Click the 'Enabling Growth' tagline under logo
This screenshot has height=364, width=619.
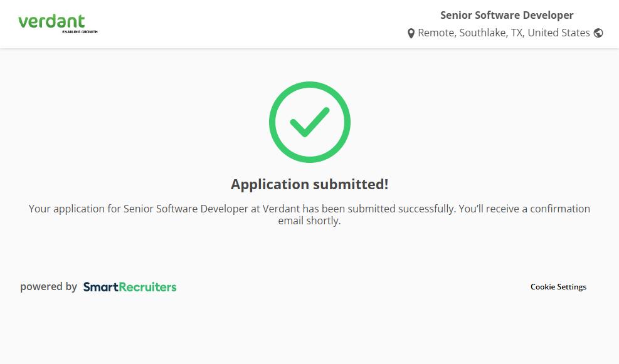pos(80,31)
